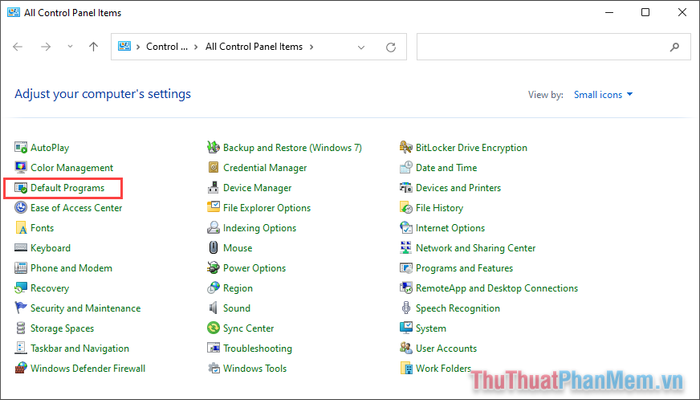Image resolution: width=700 pixels, height=400 pixels.
Task: Click the address bar Control Panel icon
Action: pos(124,46)
